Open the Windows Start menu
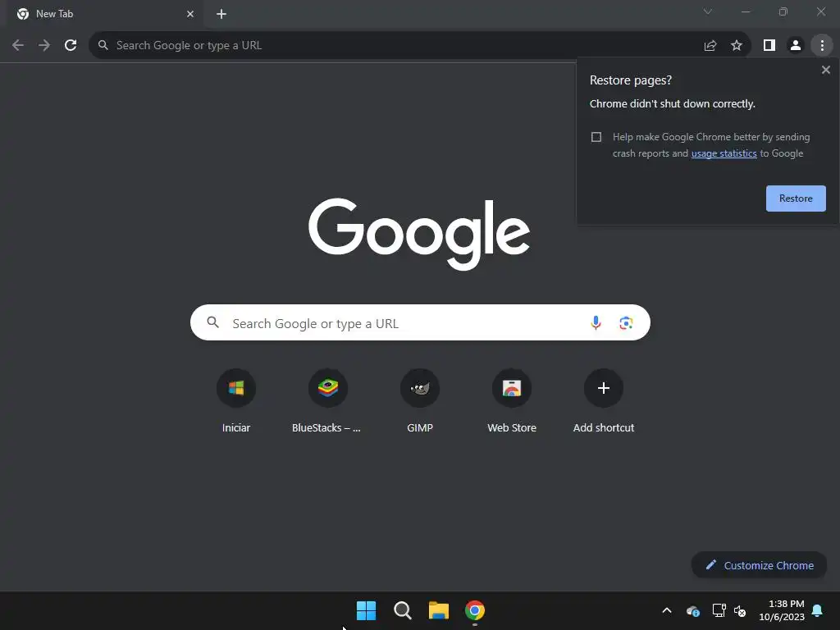Screen dimensions: 840x630 [367, 610]
